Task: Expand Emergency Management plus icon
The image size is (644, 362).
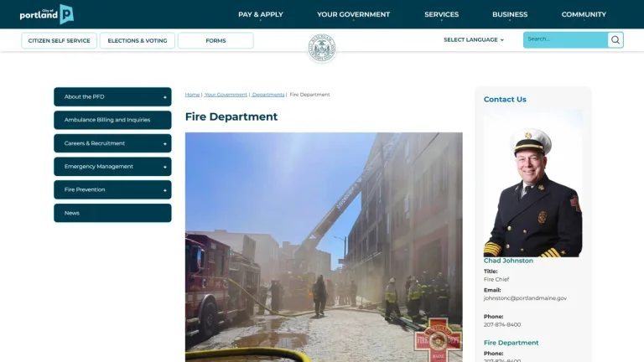Action: (x=164, y=167)
